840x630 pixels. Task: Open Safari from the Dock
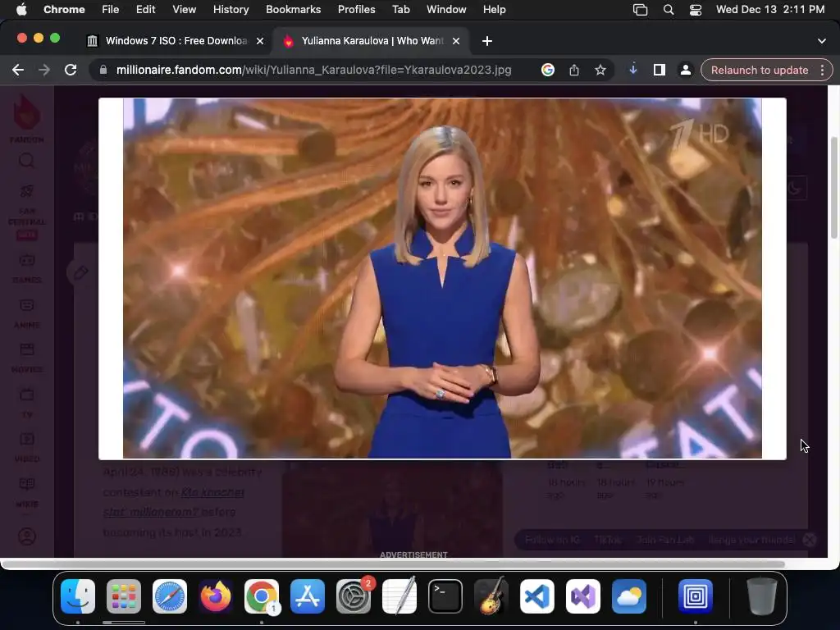coord(170,596)
